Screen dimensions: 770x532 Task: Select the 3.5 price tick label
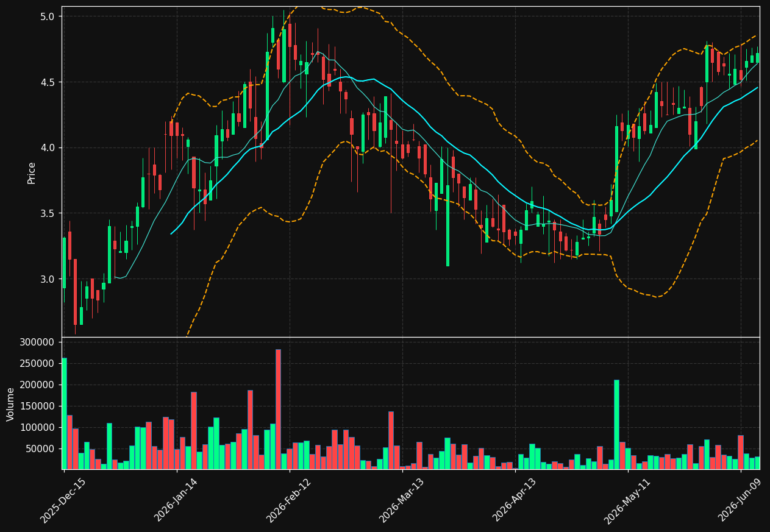tap(48, 213)
